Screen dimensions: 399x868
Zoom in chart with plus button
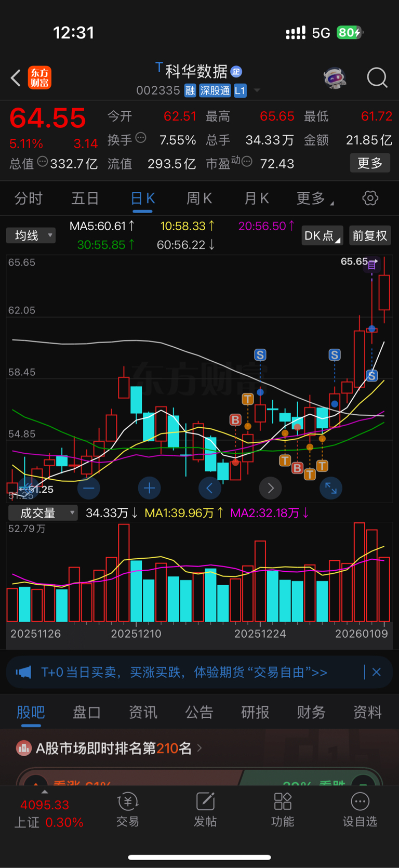(149, 488)
